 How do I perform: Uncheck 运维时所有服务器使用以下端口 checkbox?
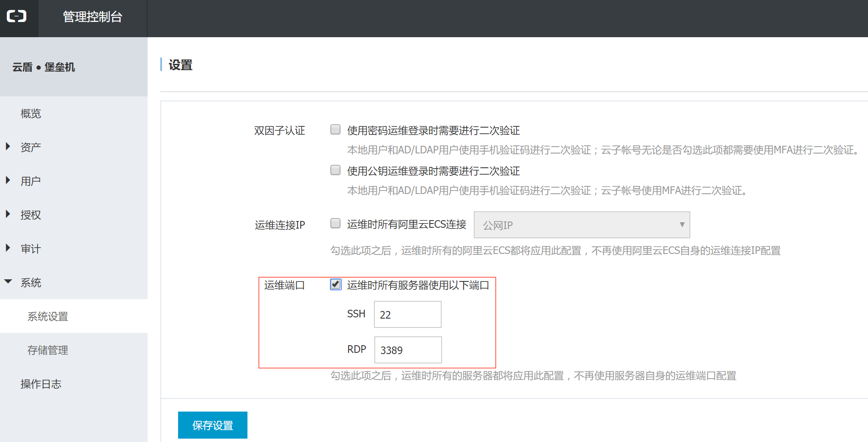tap(335, 284)
